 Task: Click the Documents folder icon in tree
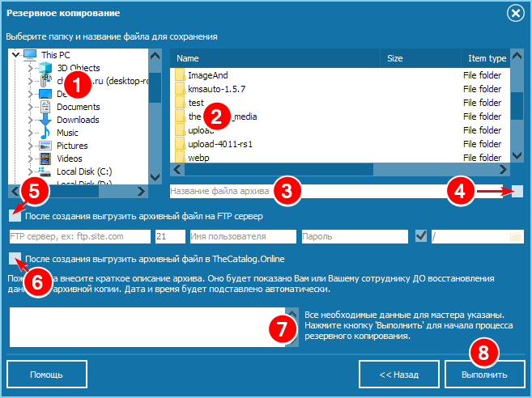45,107
